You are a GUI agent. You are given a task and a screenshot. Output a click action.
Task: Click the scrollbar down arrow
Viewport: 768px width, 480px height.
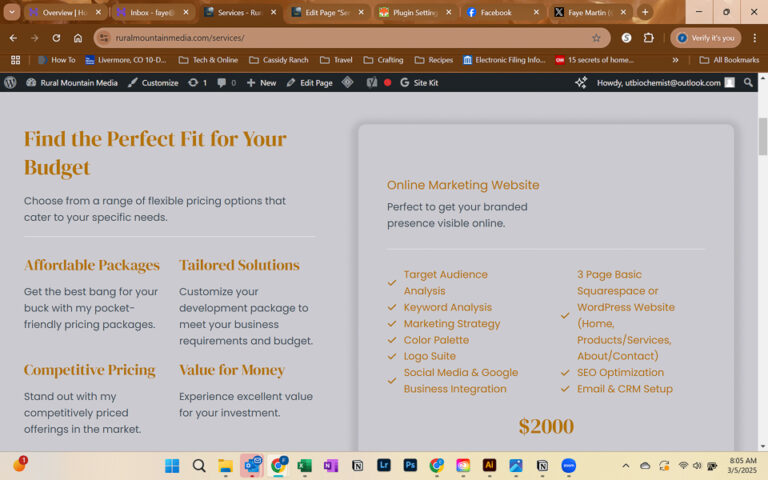pyautogui.click(x=763, y=446)
